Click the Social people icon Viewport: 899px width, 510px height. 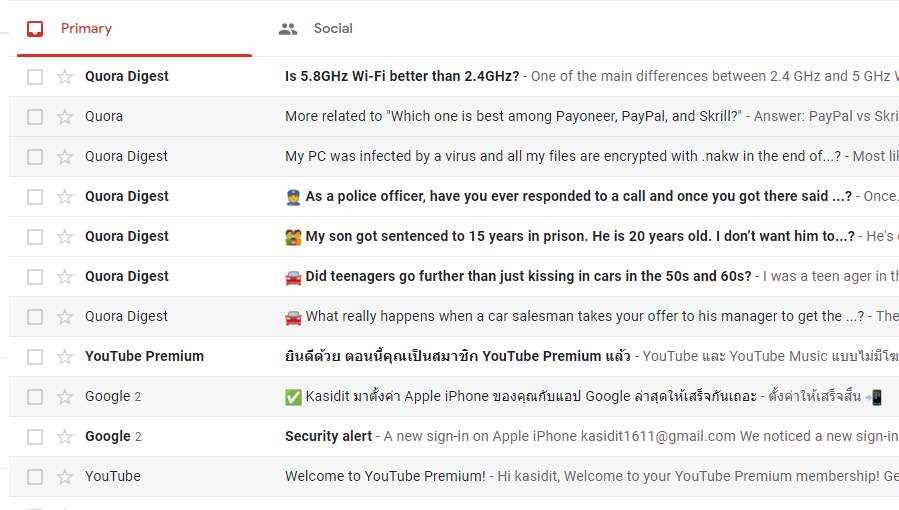tap(288, 29)
